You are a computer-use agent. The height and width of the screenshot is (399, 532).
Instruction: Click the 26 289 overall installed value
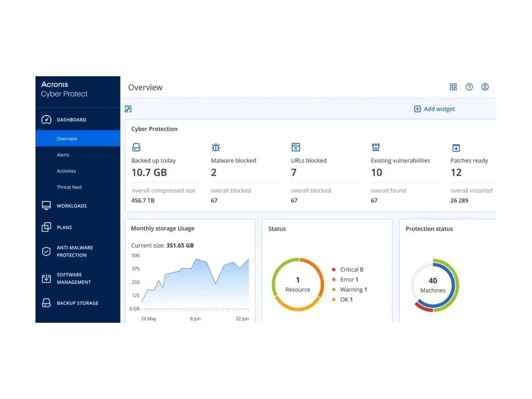(x=459, y=200)
